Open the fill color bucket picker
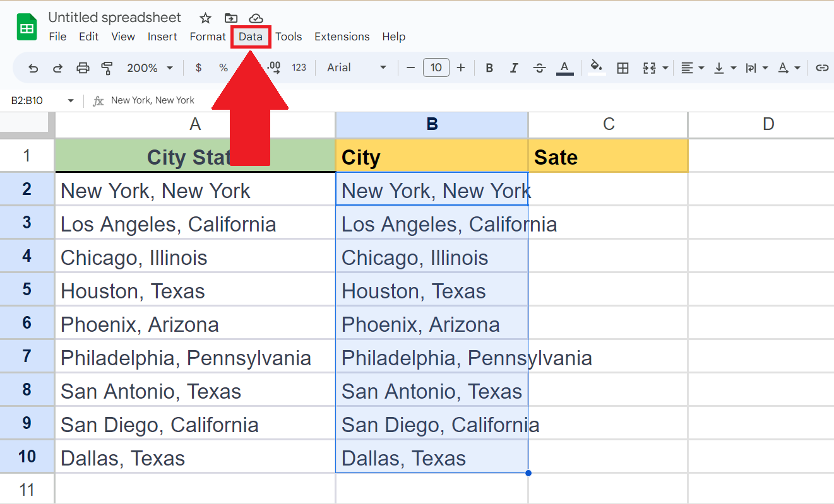This screenshot has width=834, height=504. pos(596,68)
